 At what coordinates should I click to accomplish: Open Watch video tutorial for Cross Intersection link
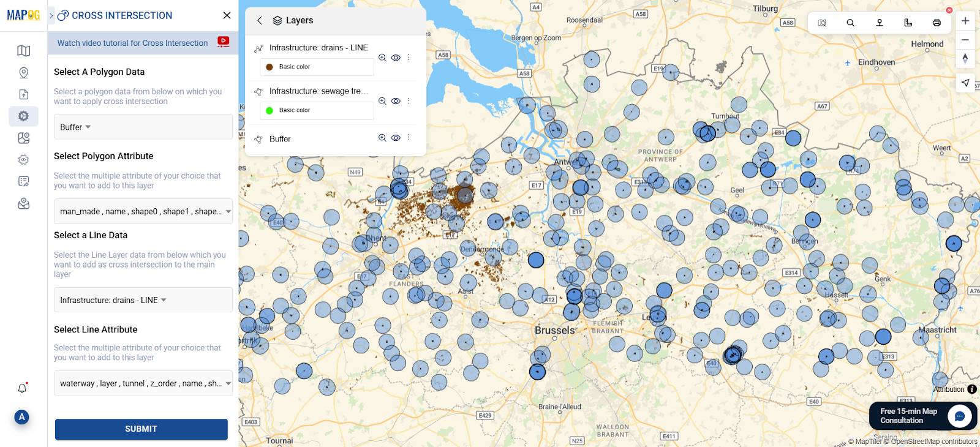pos(132,43)
